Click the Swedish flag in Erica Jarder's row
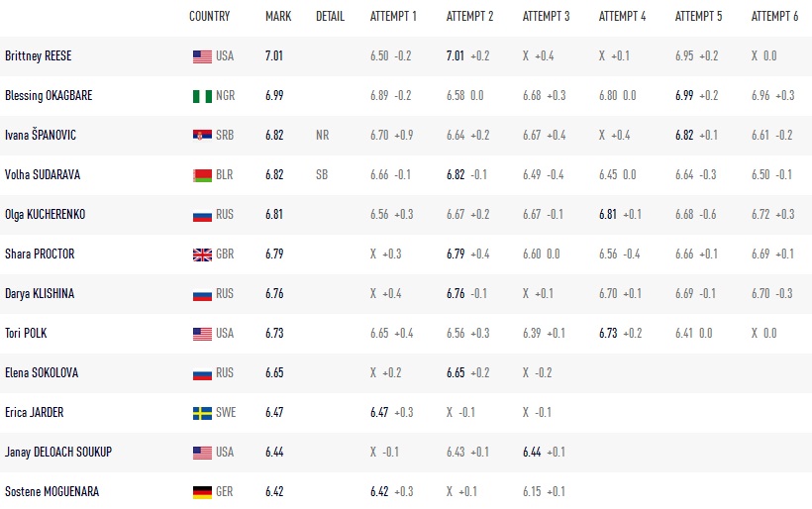The image size is (812, 509). (x=202, y=413)
